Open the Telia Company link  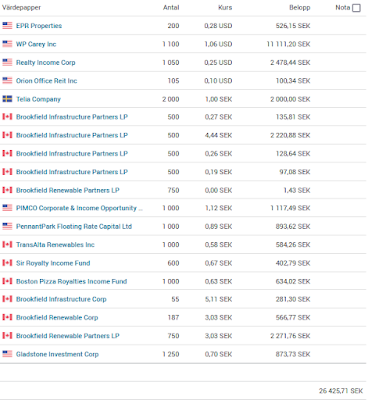38,99
